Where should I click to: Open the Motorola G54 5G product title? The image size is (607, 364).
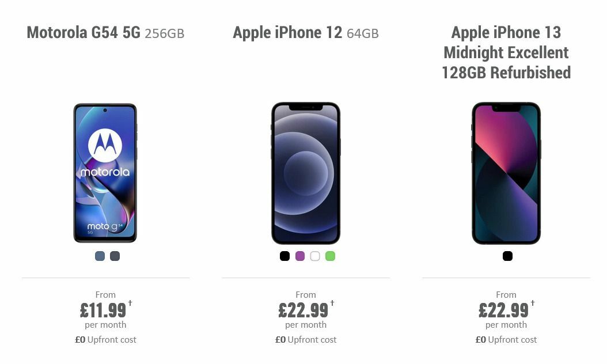tap(105, 33)
